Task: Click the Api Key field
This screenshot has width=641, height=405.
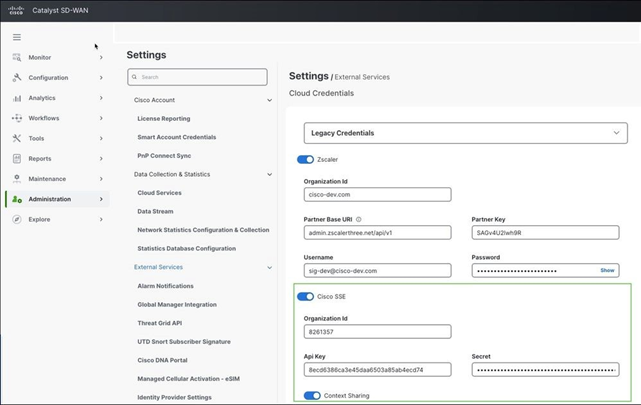Action: [377, 370]
